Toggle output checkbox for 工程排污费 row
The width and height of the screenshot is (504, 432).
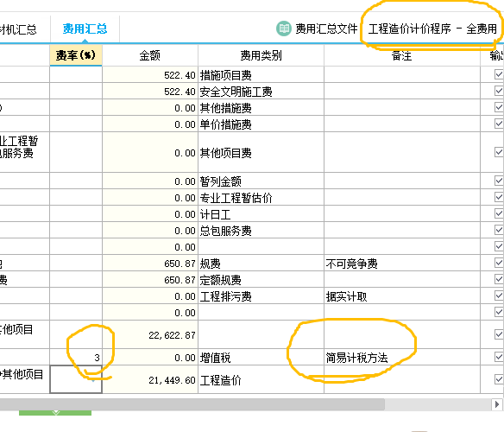click(499, 295)
